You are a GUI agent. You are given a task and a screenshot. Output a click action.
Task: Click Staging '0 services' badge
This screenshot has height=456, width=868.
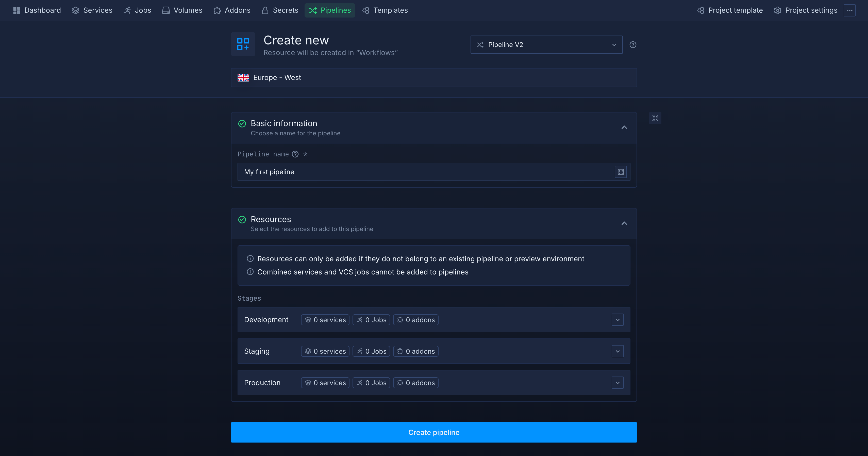[x=325, y=351]
